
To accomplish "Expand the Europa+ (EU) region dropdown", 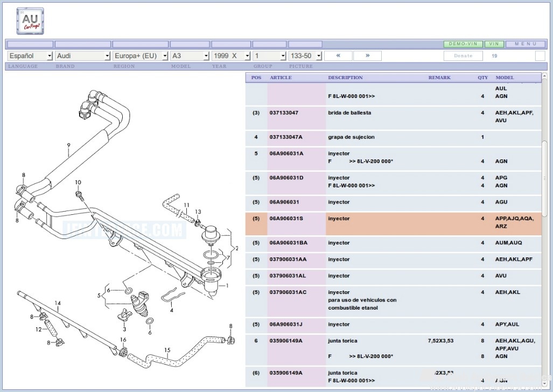I will (x=141, y=56).
